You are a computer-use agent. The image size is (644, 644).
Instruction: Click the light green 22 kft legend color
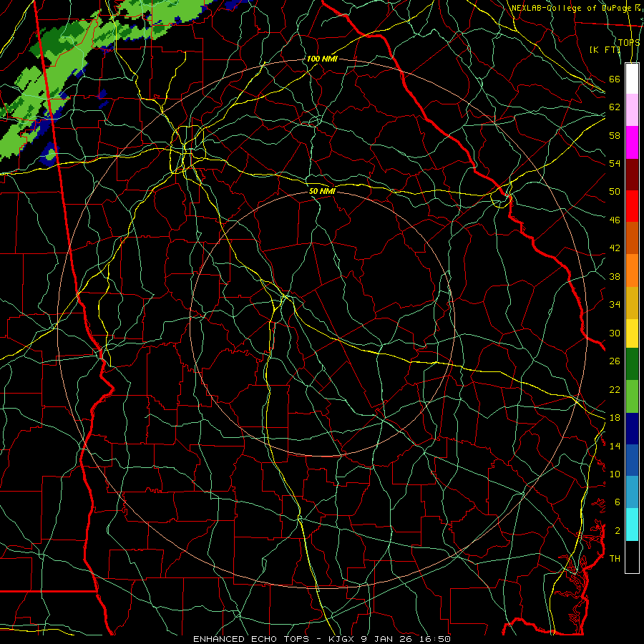tap(632, 396)
